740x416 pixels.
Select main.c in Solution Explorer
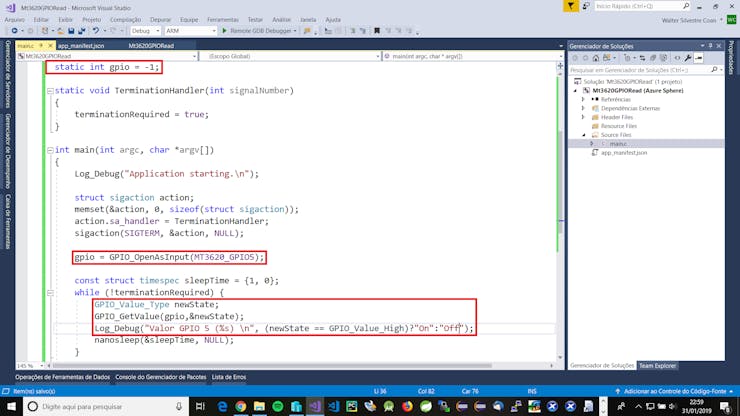click(618, 144)
